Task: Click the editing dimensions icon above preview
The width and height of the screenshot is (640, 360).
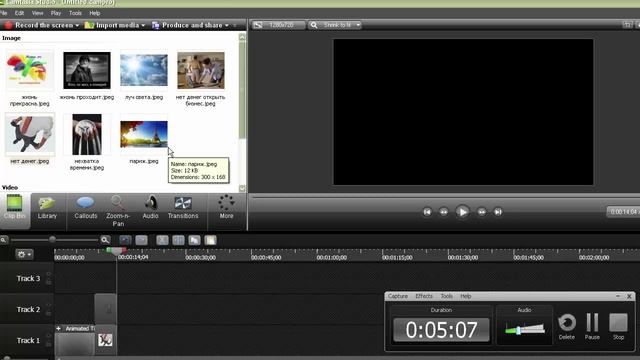Action: pyautogui.click(x=258, y=25)
